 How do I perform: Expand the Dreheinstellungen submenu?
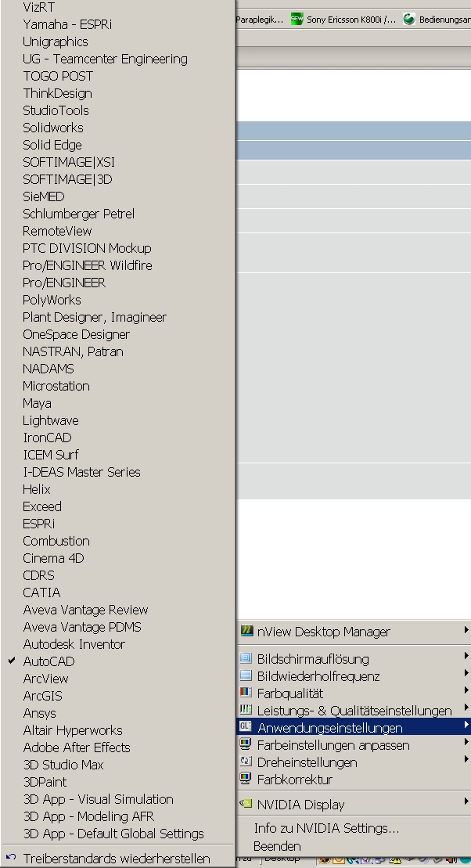click(354, 762)
